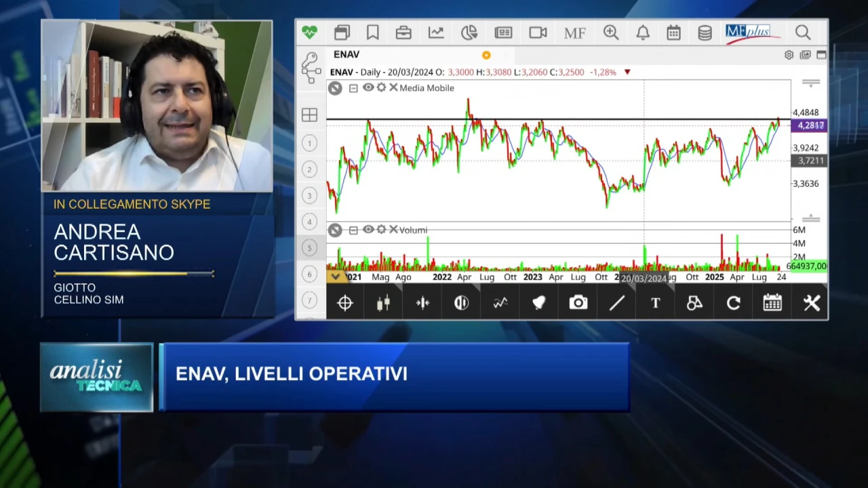The width and height of the screenshot is (868, 488).
Task: Open the candlestick chart type menu
Action: pyautogui.click(x=383, y=303)
